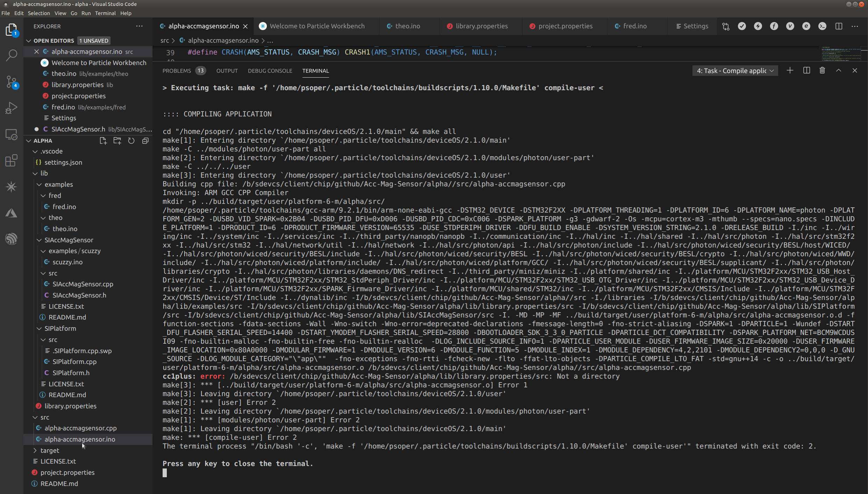Collapse the SIPlatform folder
The image size is (868, 494).
pyautogui.click(x=60, y=328)
